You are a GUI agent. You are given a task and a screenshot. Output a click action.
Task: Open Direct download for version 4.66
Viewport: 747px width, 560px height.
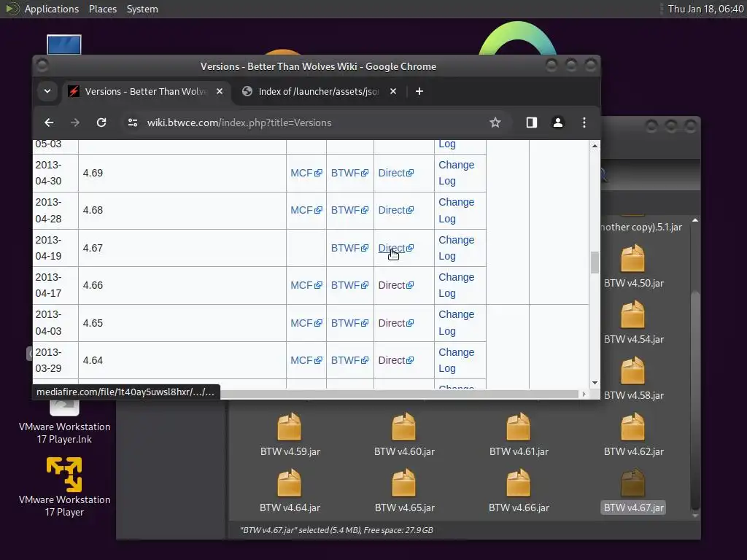tap(395, 285)
